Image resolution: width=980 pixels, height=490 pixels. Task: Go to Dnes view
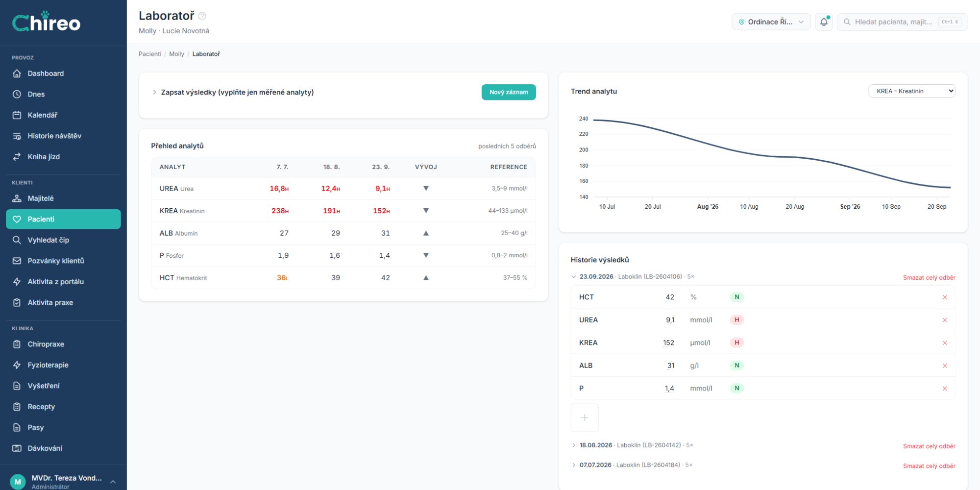pyautogui.click(x=63, y=94)
